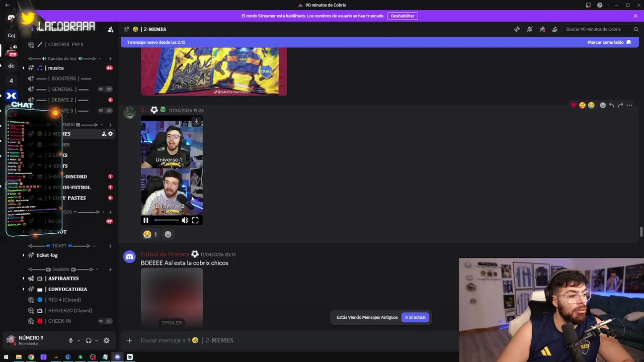Image resolution: width=644 pixels, height=362 pixels.
Task: Open the CONTROL P91 II stage channel
Action: point(65,44)
